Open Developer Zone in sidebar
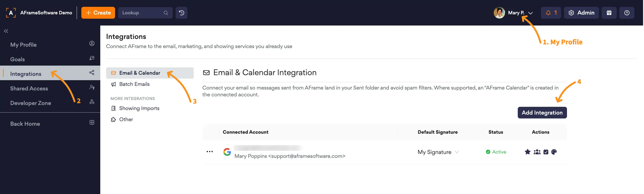 point(50,102)
